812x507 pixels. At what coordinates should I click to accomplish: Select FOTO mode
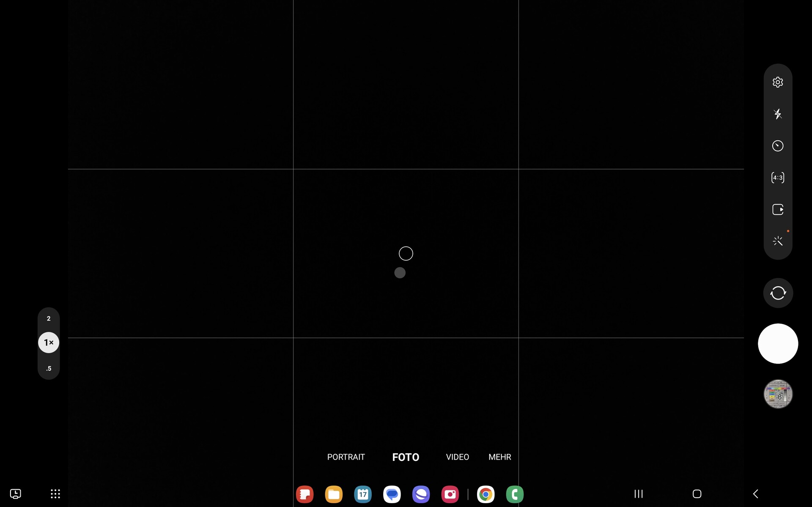tap(405, 457)
